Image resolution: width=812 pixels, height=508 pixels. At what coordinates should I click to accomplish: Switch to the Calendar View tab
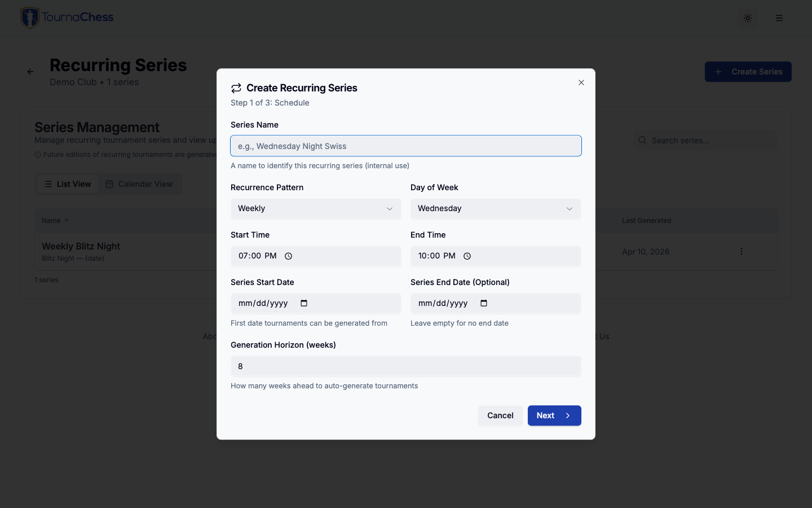[x=139, y=184]
